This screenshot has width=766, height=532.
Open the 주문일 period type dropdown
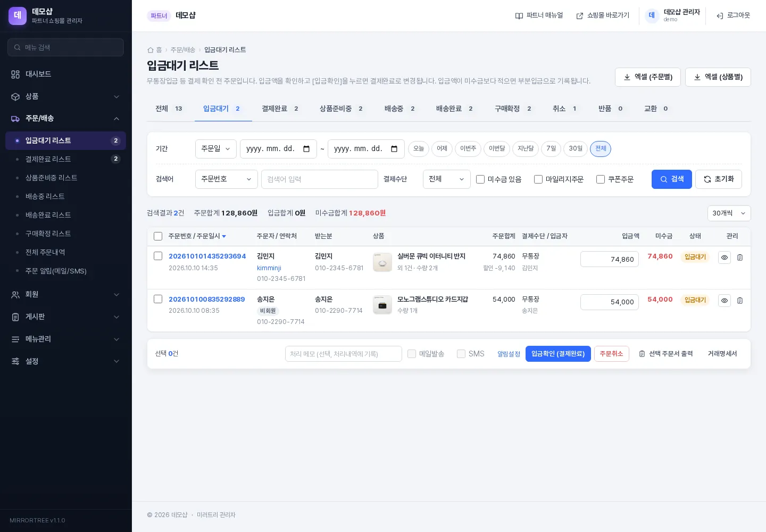[x=216, y=149]
